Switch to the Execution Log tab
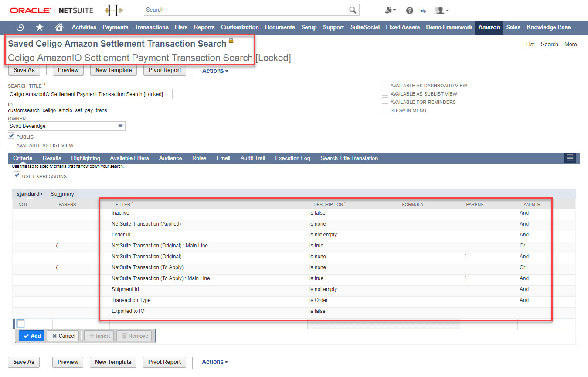588x377 pixels. (293, 158)
